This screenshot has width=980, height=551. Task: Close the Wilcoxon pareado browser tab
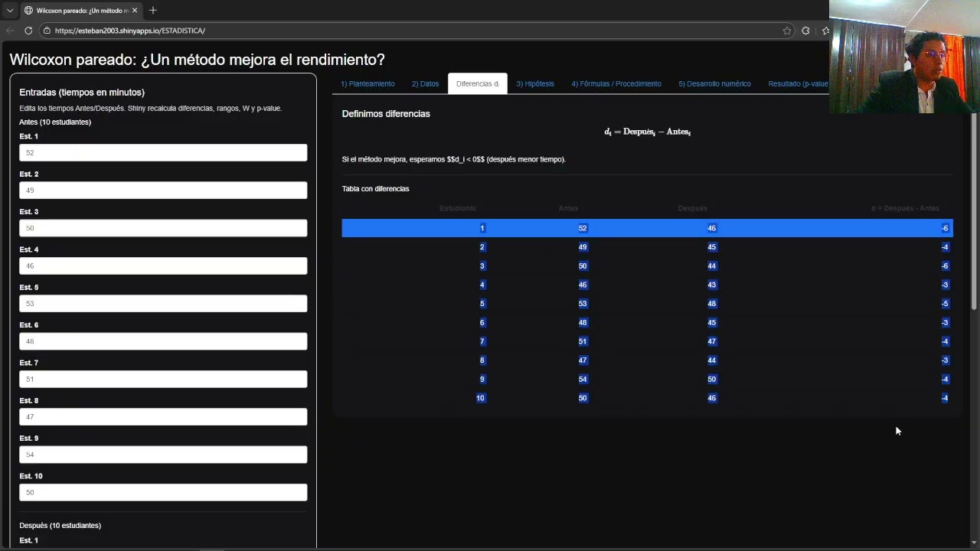click(135, 11)
